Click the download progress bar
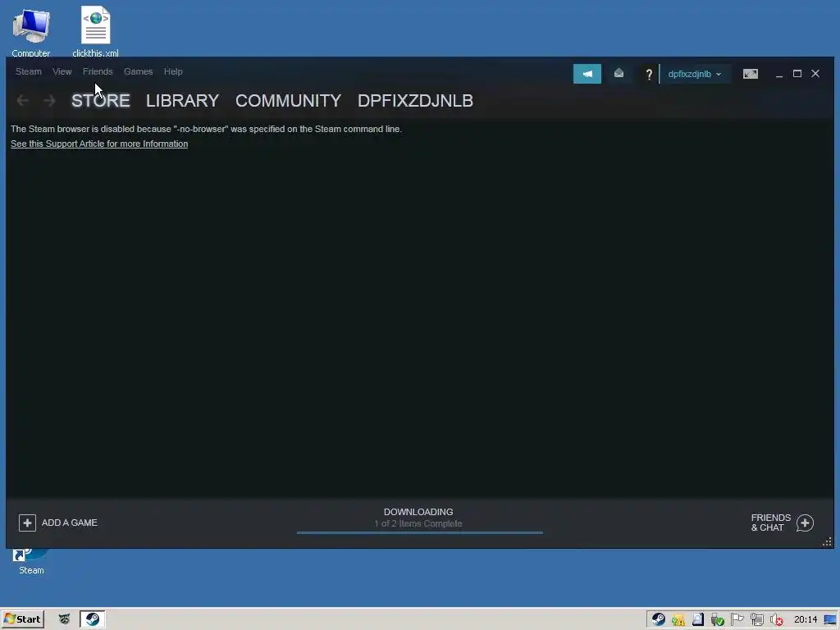 tap(420, 532)
